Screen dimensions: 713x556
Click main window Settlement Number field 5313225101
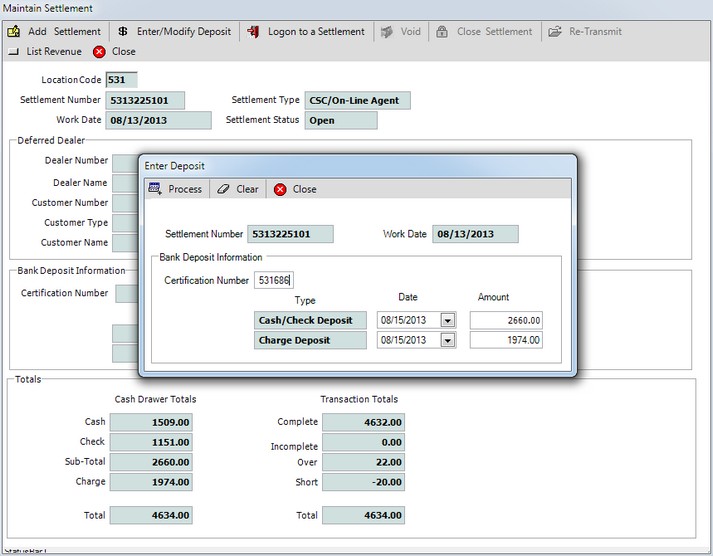145,100
